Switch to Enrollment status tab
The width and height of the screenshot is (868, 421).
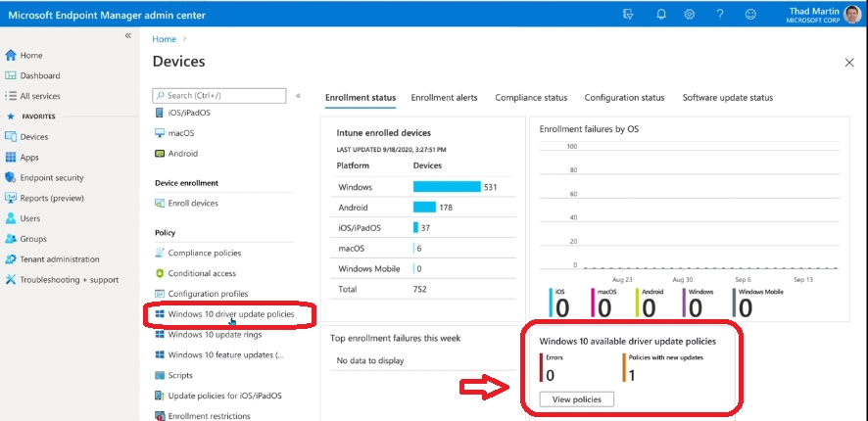[361, 98]
